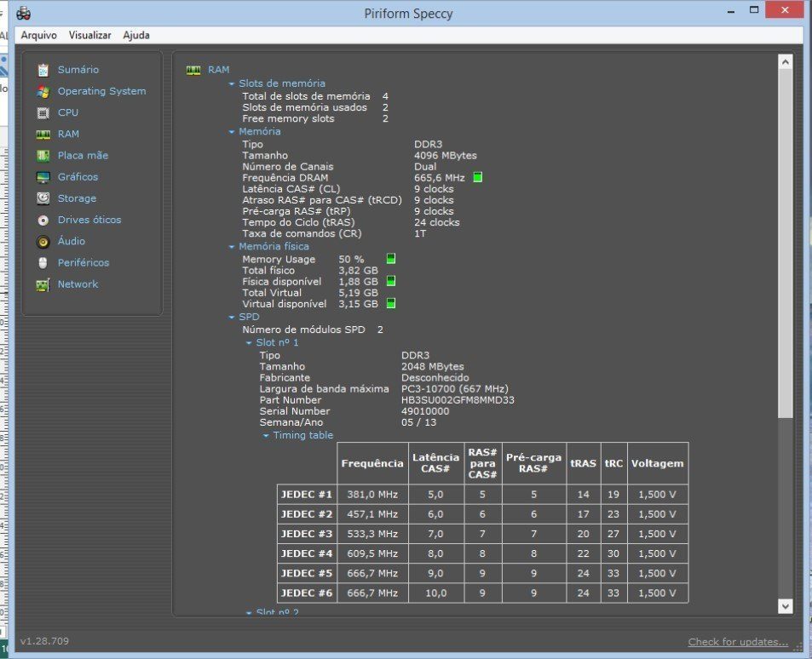Screen dimensions: 812x659
Task: Click the 381,0 MHz table cell
Action: [x=372, y=495]
